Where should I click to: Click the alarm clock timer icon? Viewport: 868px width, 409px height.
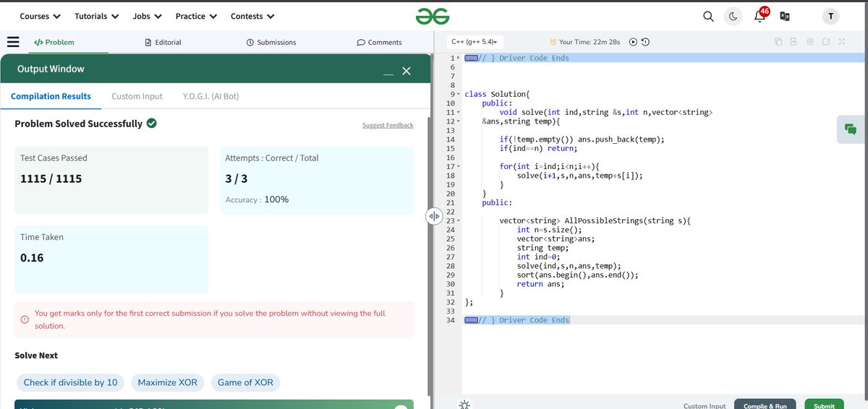(553, 42)
